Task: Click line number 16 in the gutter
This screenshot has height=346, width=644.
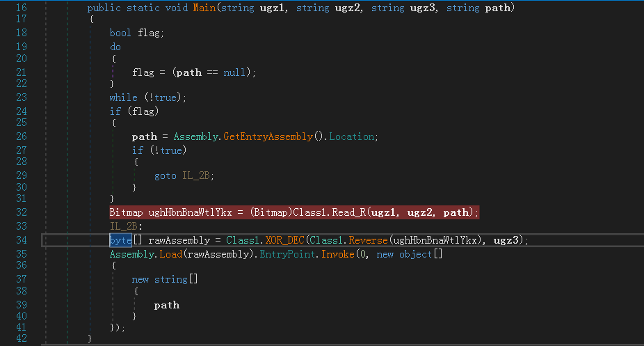Action: tap(22, 8)
